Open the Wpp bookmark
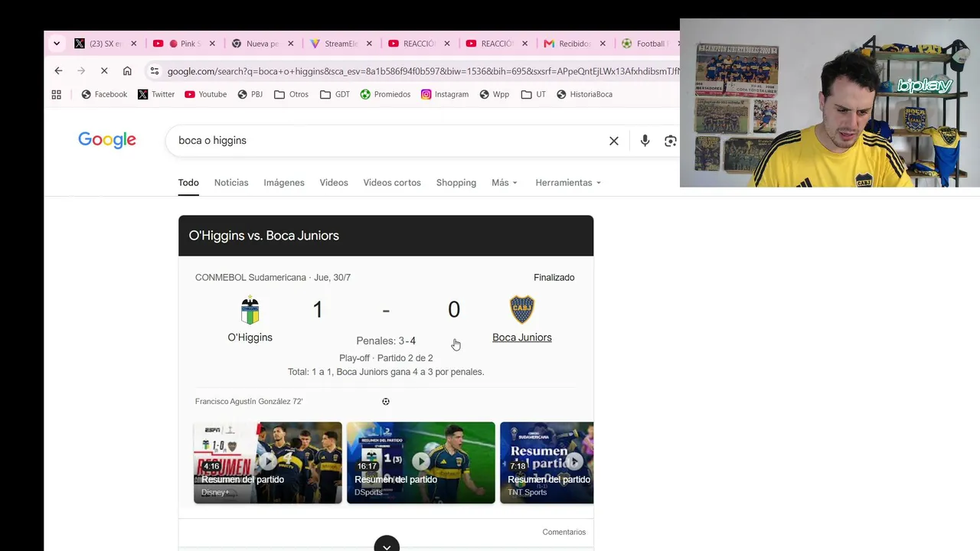This screenshot has height=551, width=980. [494, 94]
